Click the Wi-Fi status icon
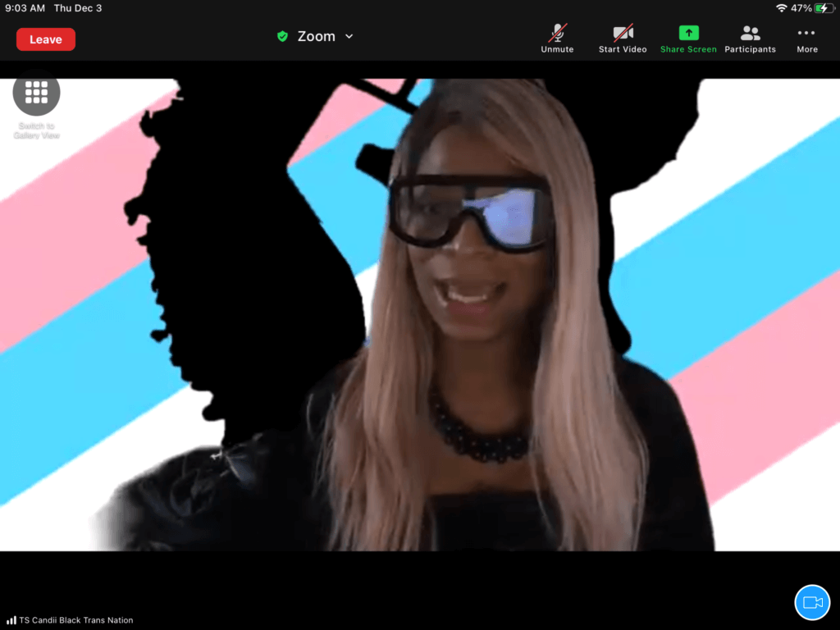Image resolution: width=840 pixels, height=630 pixels. [x=781, y=8]
